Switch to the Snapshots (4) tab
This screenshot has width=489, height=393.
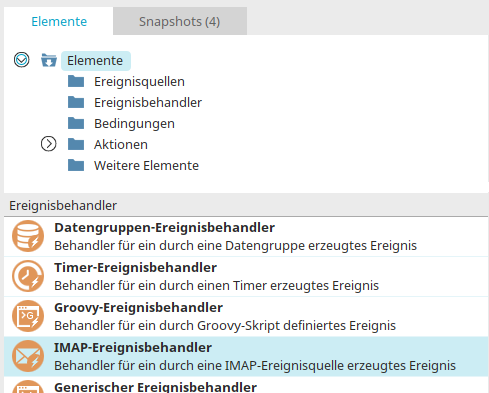point(180,21)
